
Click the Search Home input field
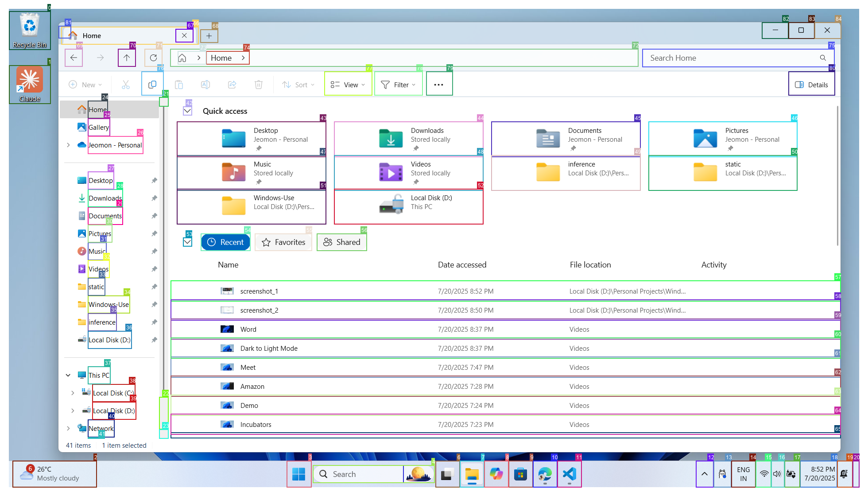tap(731, 58)
